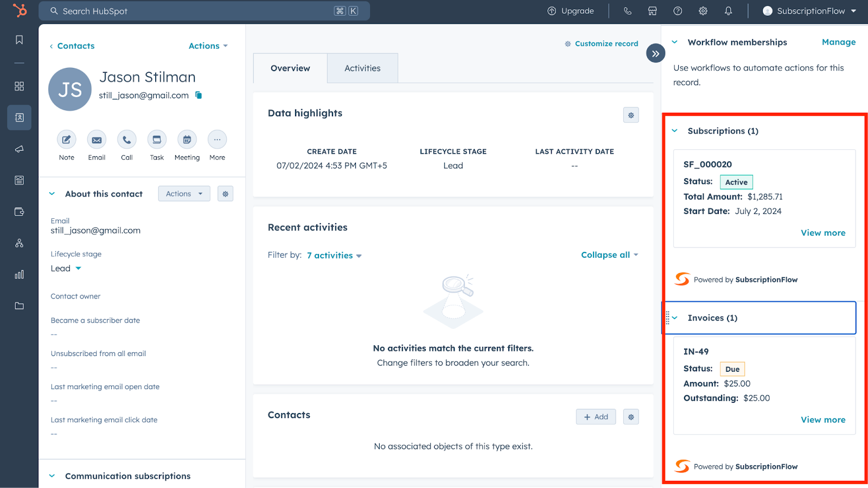Click the Jason Stilman contact name

pyautogui.click(x=148, y=77)
